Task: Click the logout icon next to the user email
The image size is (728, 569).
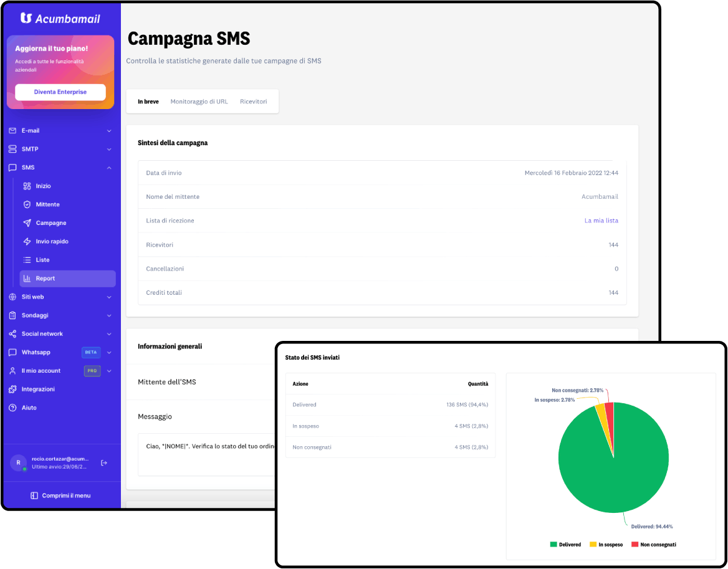Action: click(104, 462)
